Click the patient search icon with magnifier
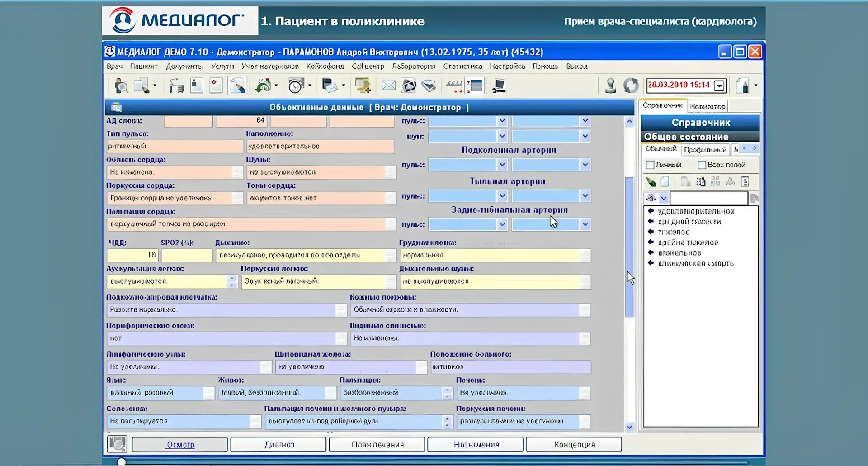 click(x=121, y=86)
